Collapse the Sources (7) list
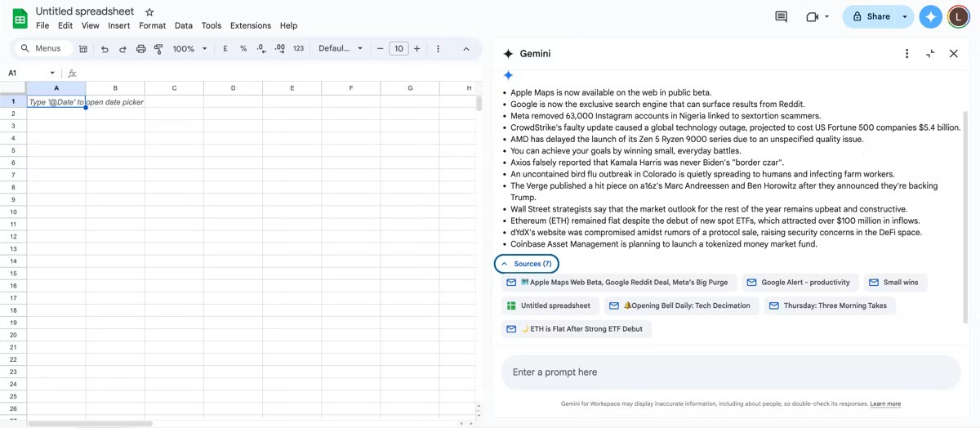 tap(527, 264)
